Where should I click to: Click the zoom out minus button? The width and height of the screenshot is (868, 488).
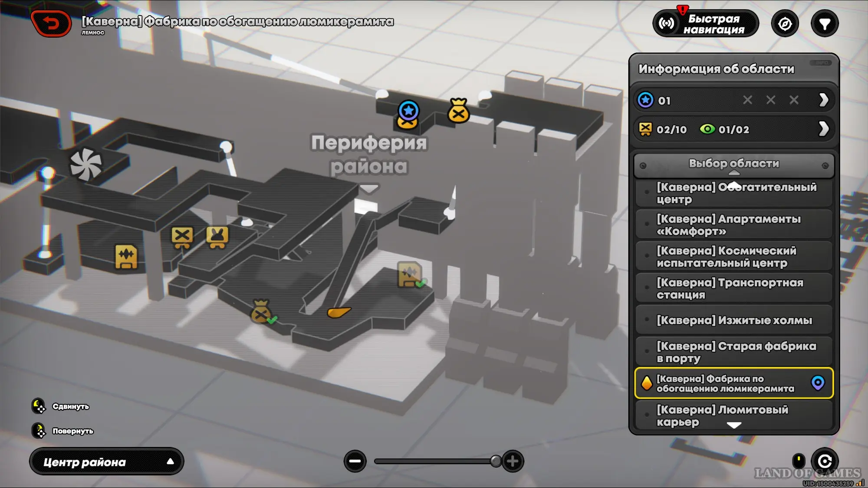pyautogui.click(x=355, y=461)
